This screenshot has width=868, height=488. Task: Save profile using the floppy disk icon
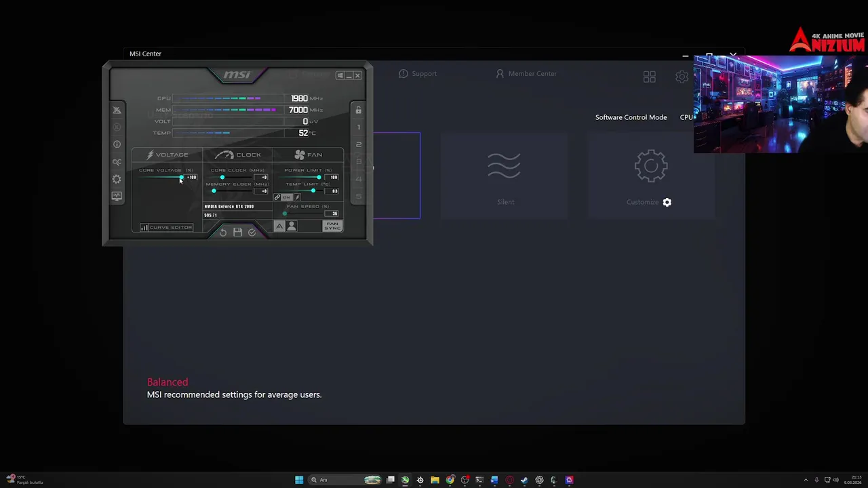point(238,232)
